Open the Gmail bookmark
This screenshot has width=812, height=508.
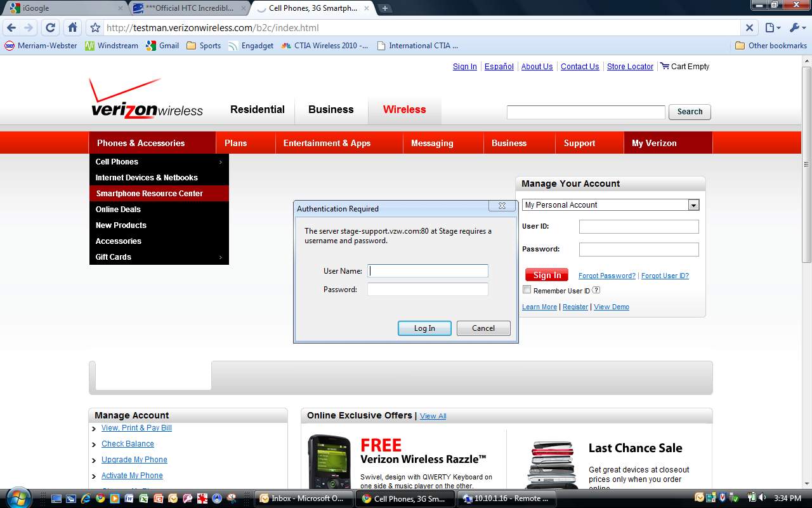pos(162,46)
